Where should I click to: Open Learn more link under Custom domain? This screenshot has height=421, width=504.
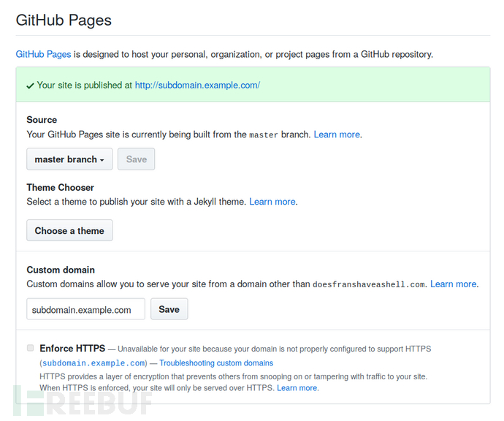coord(454,284)
